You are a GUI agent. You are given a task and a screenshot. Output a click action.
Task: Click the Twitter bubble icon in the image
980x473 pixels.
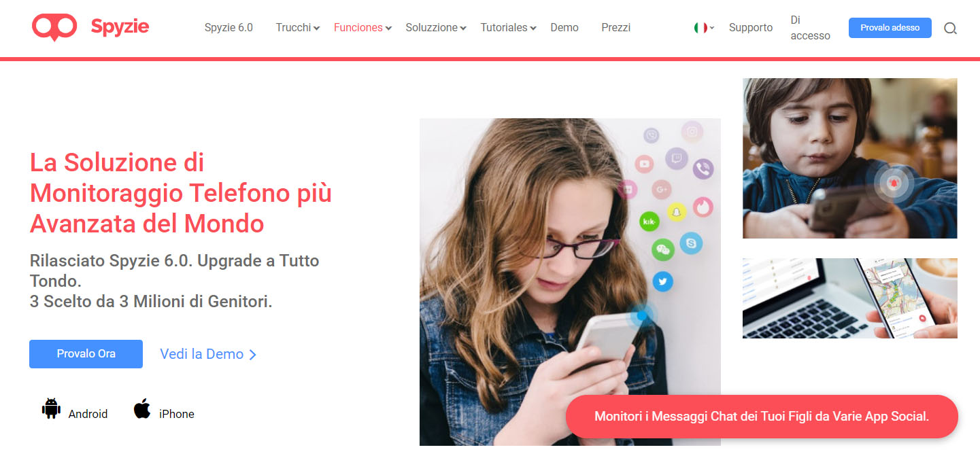click(x=662, y=281)
